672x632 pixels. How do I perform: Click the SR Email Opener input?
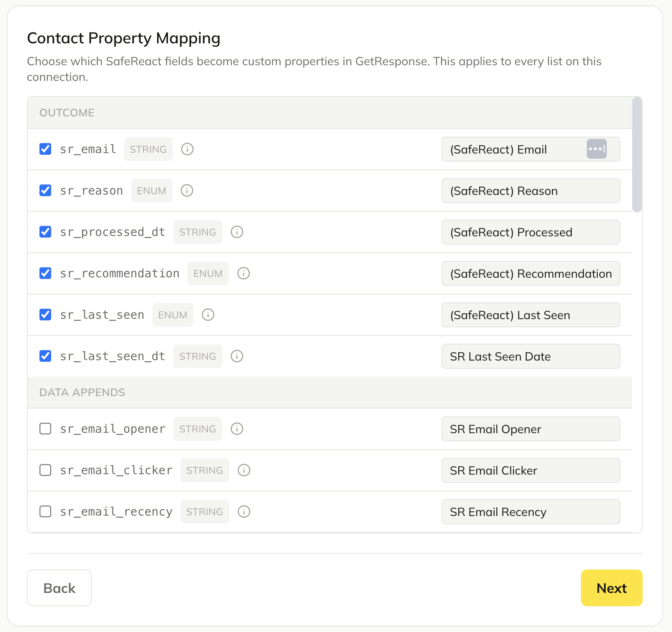[531, 429]
